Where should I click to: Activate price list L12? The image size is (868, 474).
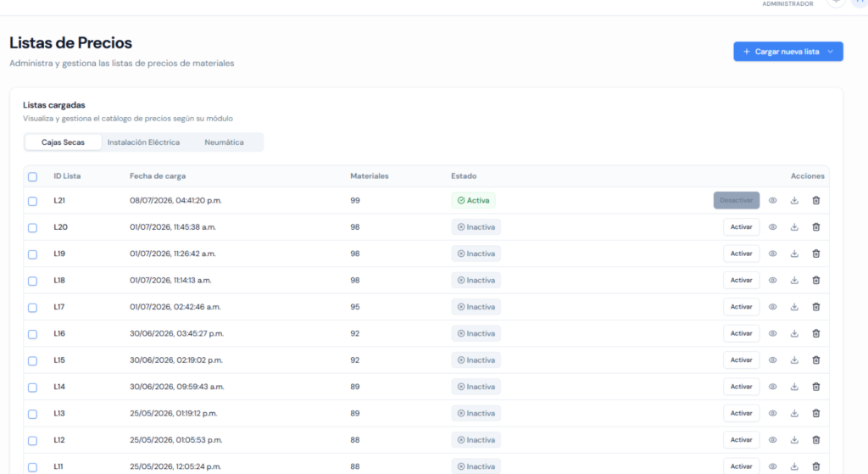pos(741,440)
